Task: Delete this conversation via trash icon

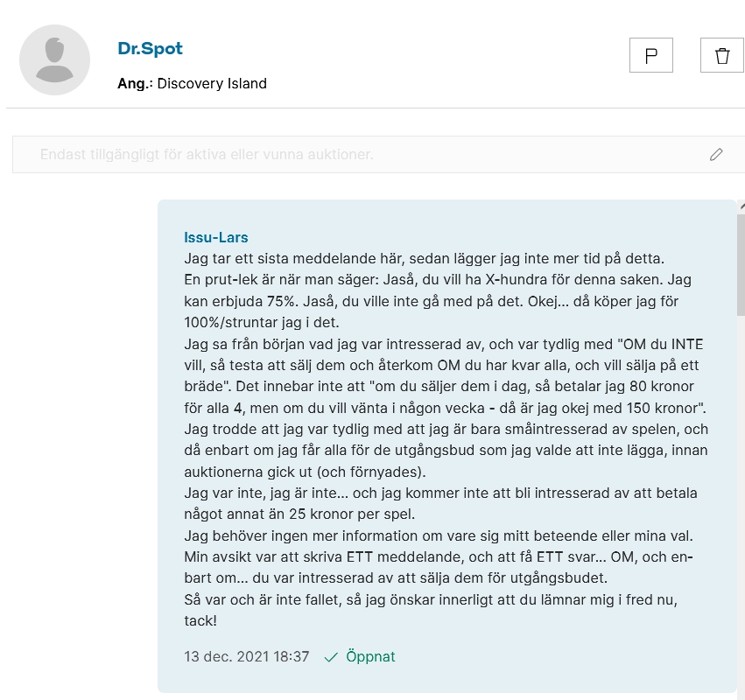Action: pyautogui.click(x=722, y=55)
